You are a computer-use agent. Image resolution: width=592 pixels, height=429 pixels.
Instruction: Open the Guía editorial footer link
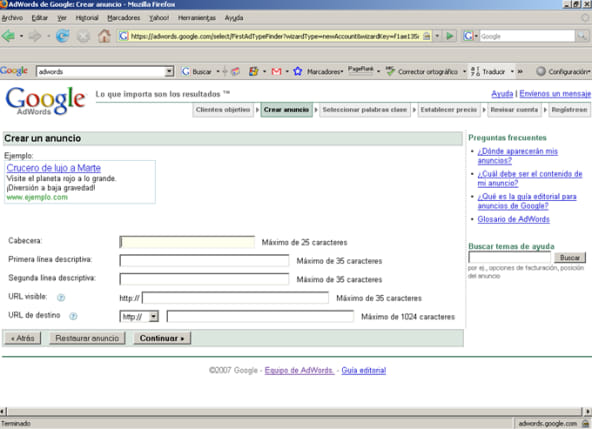tap(364, 370)
